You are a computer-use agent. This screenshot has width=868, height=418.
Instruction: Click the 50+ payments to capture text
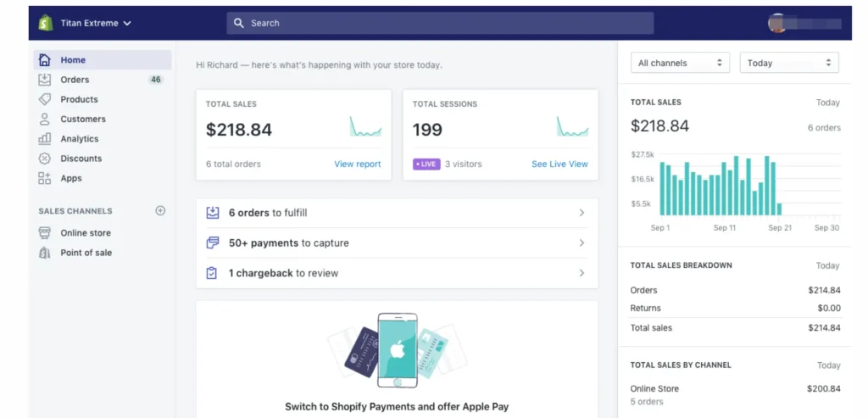point(289,242)
